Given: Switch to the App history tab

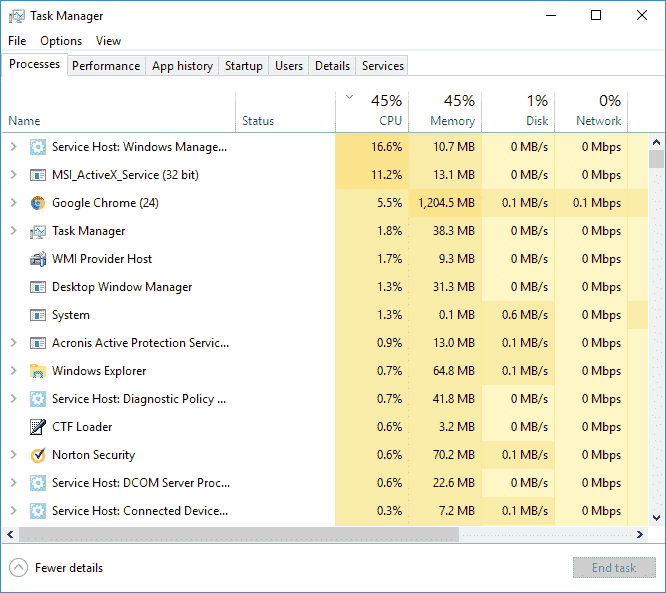Looking at the screenshot, I should (182, 66).
